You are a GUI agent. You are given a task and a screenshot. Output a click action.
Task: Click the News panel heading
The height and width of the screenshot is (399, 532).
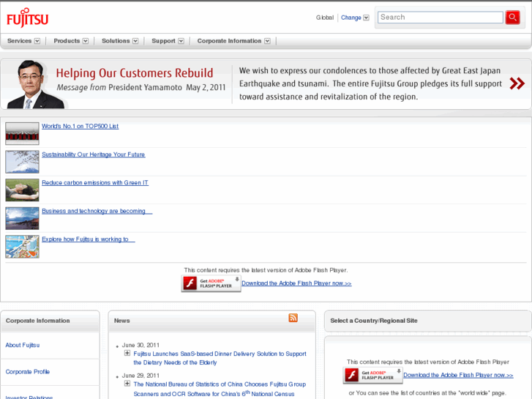pos(121,321)
